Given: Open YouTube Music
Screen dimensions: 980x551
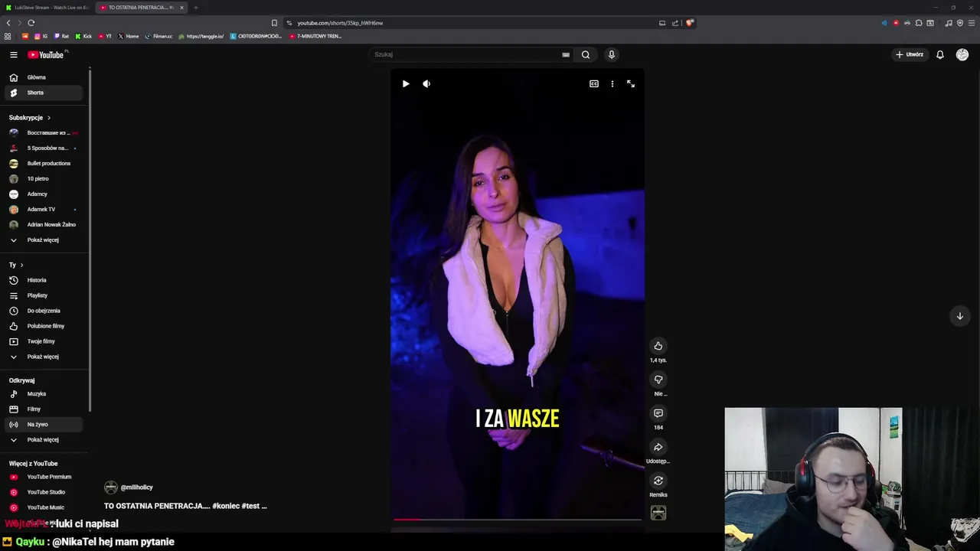Looking at the screenshot, I should click(x=44, y=507).
